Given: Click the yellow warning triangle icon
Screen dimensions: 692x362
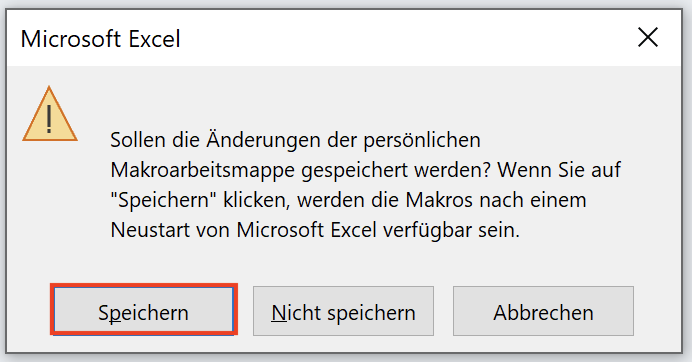Looking at the screenshot, I should pyautogui.click(x=50, y=114).
